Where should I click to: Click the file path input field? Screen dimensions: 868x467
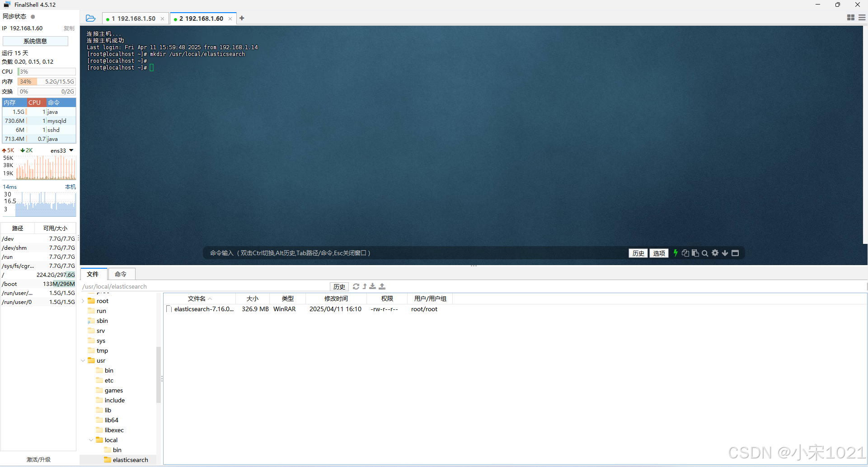point(206,286)
